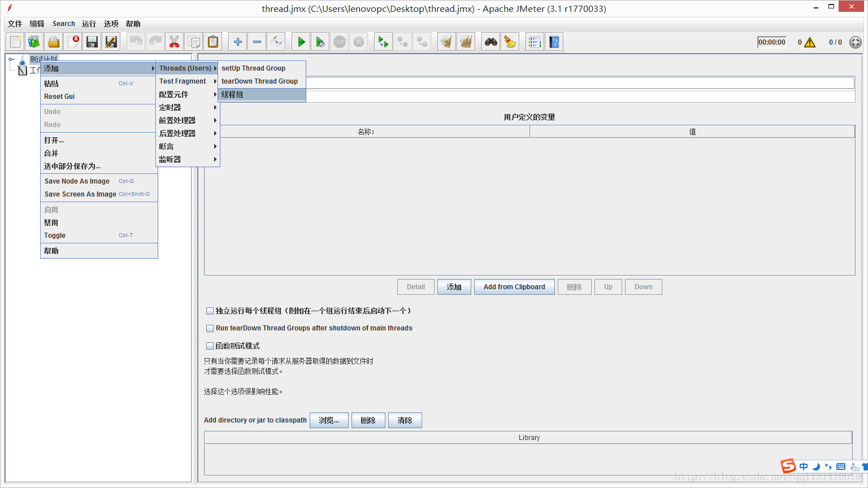
Task: Expand the 配置元件 submenu
Action: (188, 94)
